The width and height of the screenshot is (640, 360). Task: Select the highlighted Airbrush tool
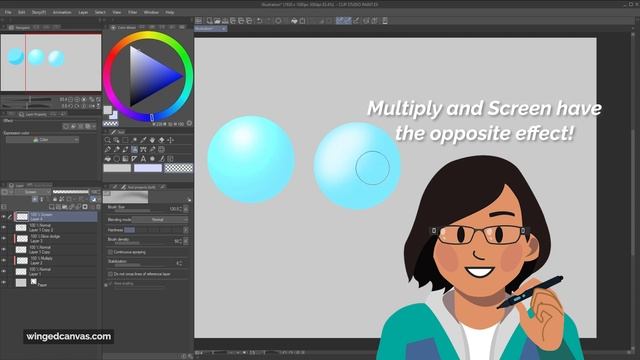click(x=135, y=149)
